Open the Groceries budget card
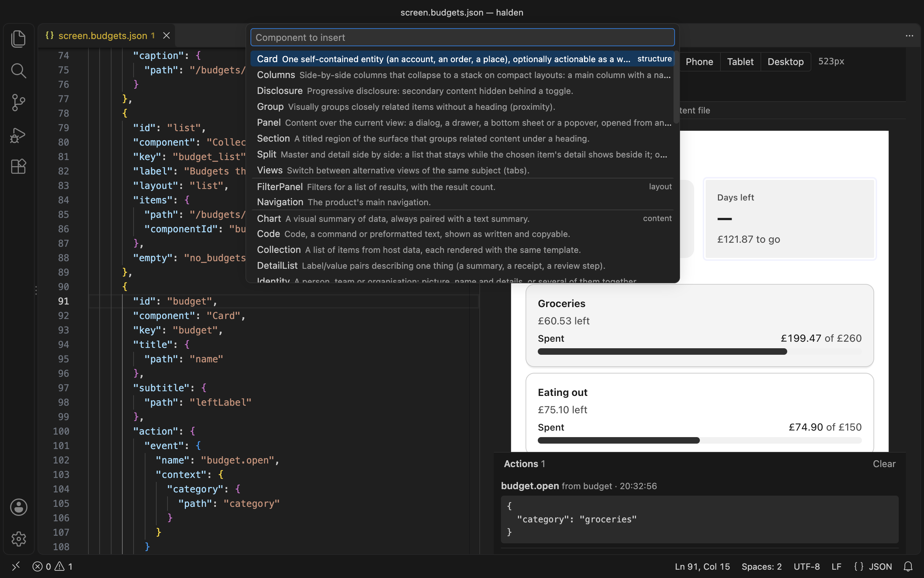Screen dimensions: 924x578 [x=699, y=325]
